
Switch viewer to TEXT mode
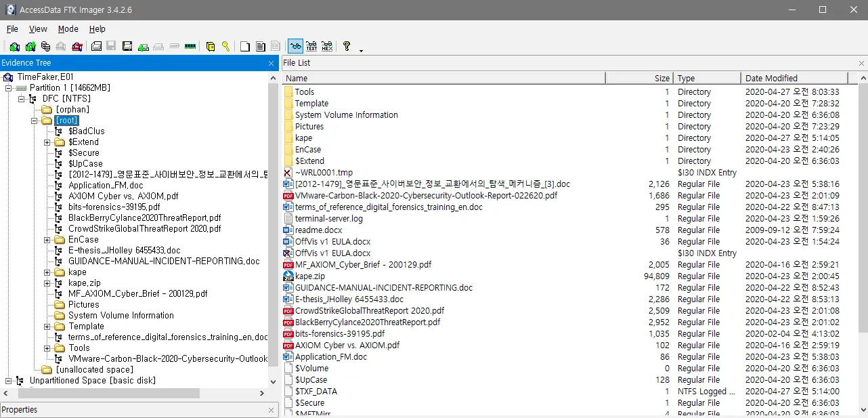(x=311, y=46)
